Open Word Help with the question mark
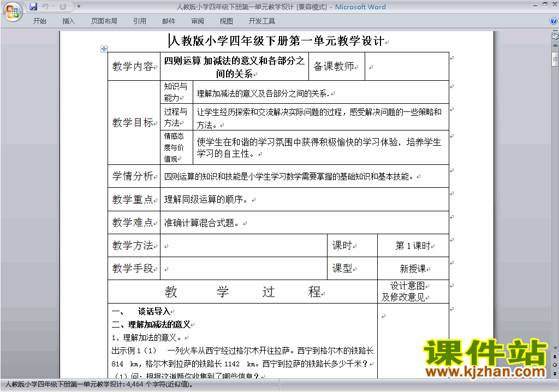 tap(554, 21)
